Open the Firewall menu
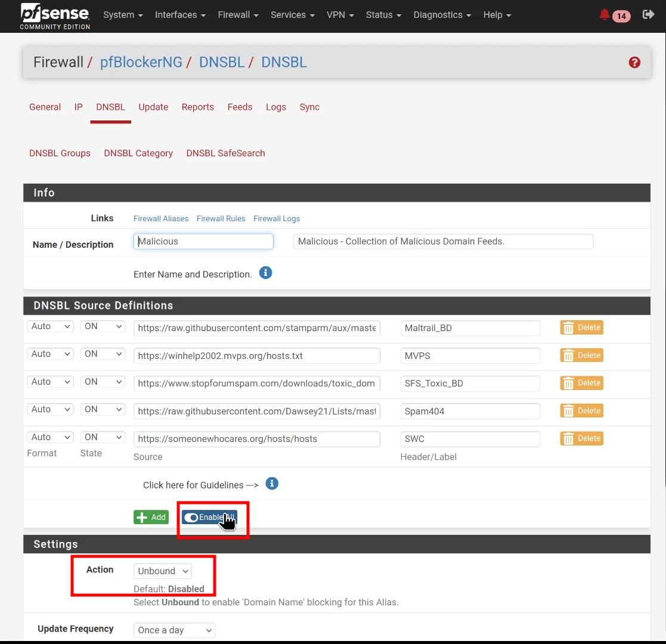 [x=238, y=15]
